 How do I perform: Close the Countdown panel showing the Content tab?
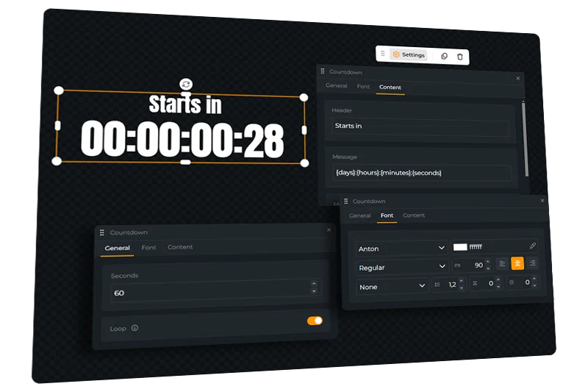(x=518, y=78)
